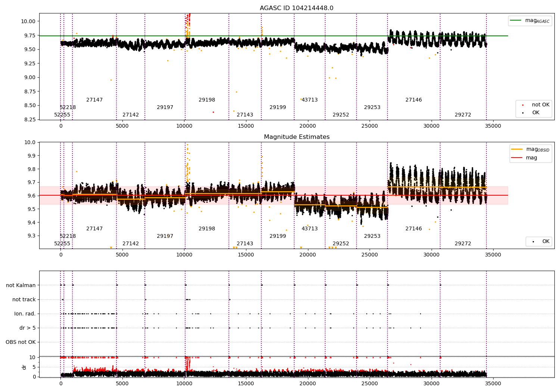Click the 20000 x-axis tick of the dr plot

308,383
